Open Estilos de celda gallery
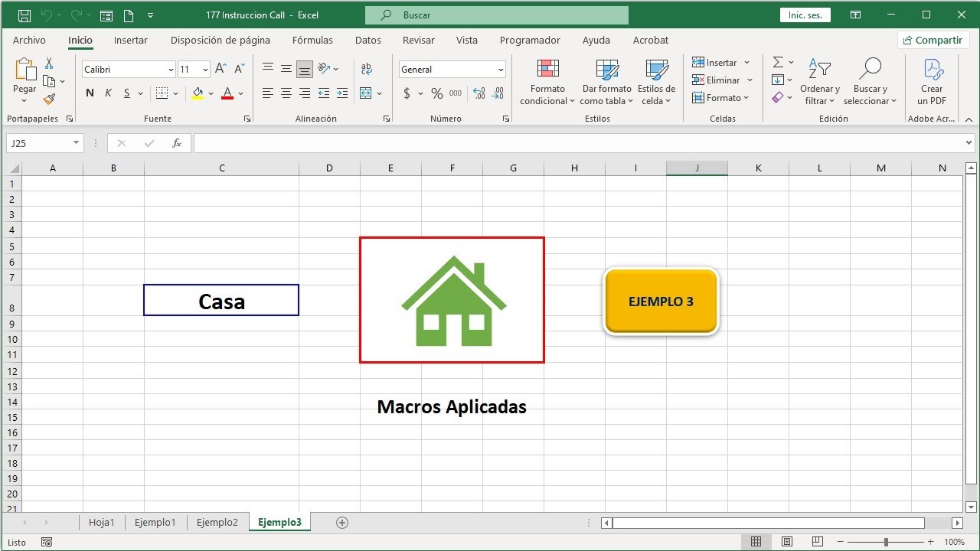This screenshot has height=551, width=980. (656, 82)
